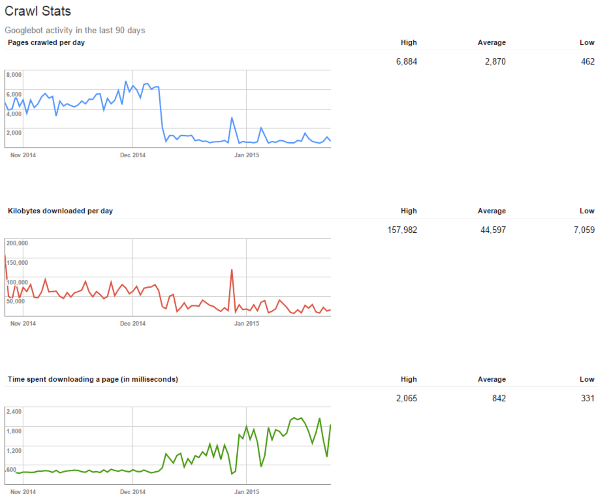The width and height of the screenshot is (600, 498).
Task: Click Dec 2014 label under kilobytes chart
Action: pos(133,323)
